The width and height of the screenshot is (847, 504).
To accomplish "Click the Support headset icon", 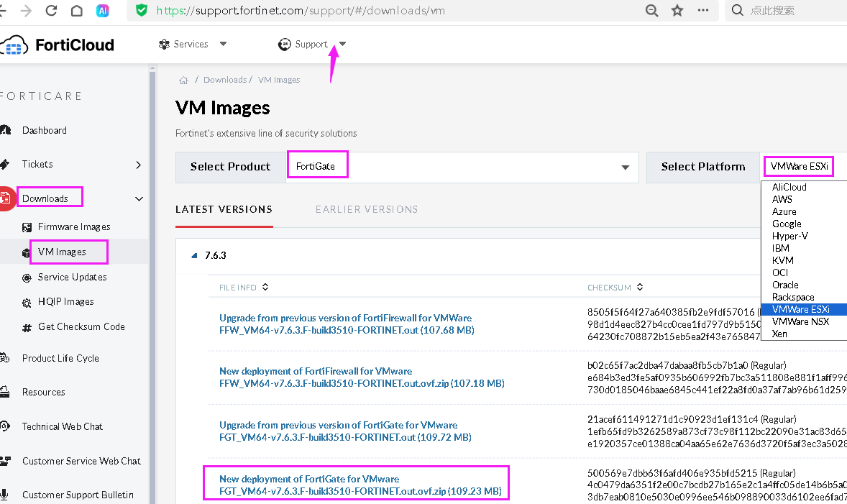I will tap(285, 45).
